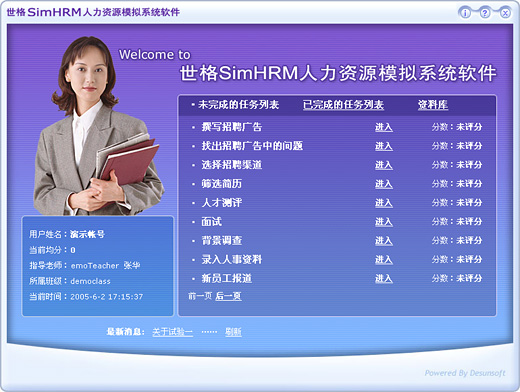This screenshot has height=392, width=520.
Task: Click the 用户姓名 value 演示帐号
Action: coord(87,234)
